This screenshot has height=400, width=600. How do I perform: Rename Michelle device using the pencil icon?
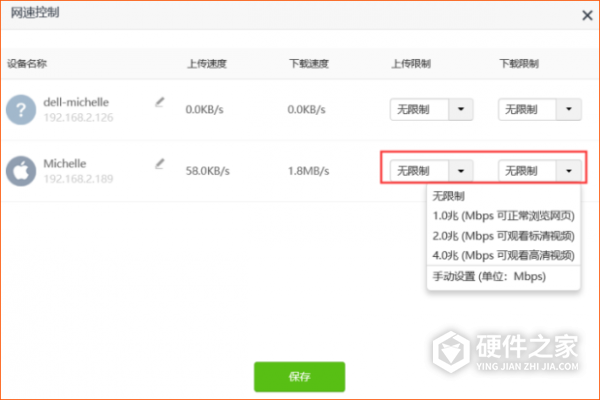pos(159,162)
